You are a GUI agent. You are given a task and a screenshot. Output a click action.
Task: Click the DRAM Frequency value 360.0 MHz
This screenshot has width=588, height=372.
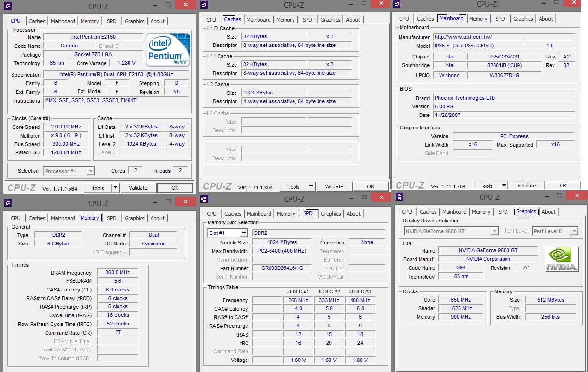tap(118, 272)
